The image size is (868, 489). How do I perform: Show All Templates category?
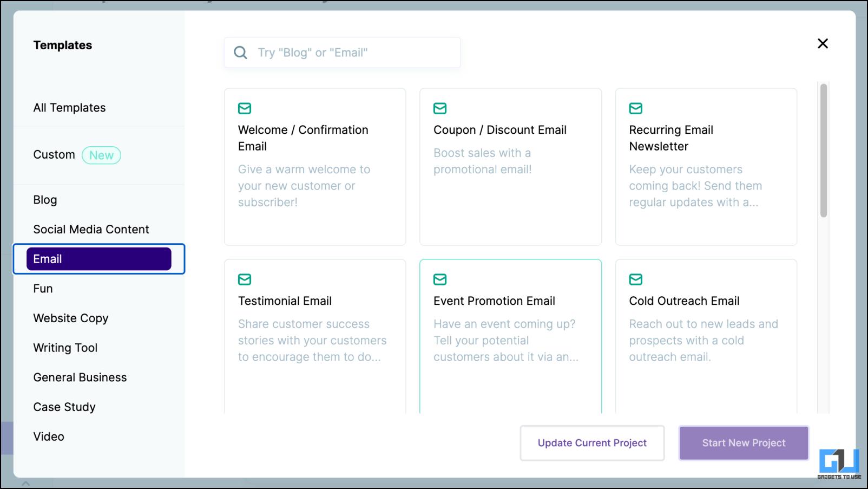[x=69, y=108]
